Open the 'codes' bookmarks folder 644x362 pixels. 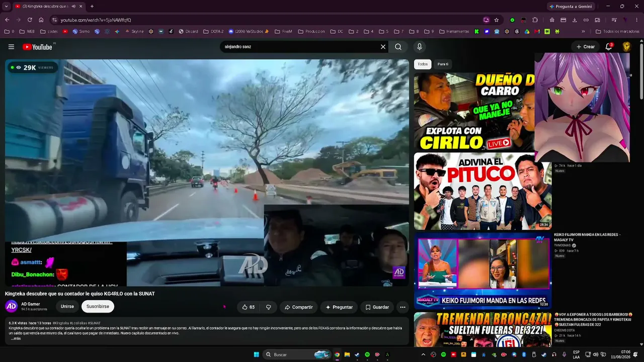tap(48, 31)
